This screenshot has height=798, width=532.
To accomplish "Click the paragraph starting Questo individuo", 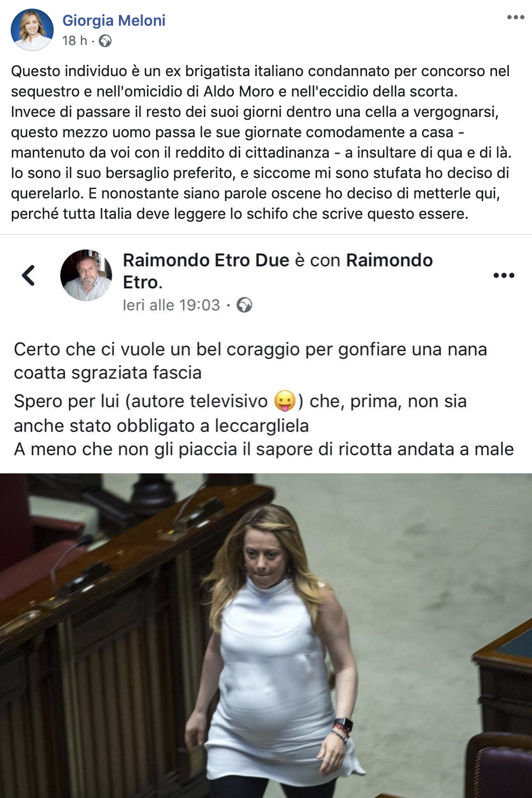I will point(261,142).
